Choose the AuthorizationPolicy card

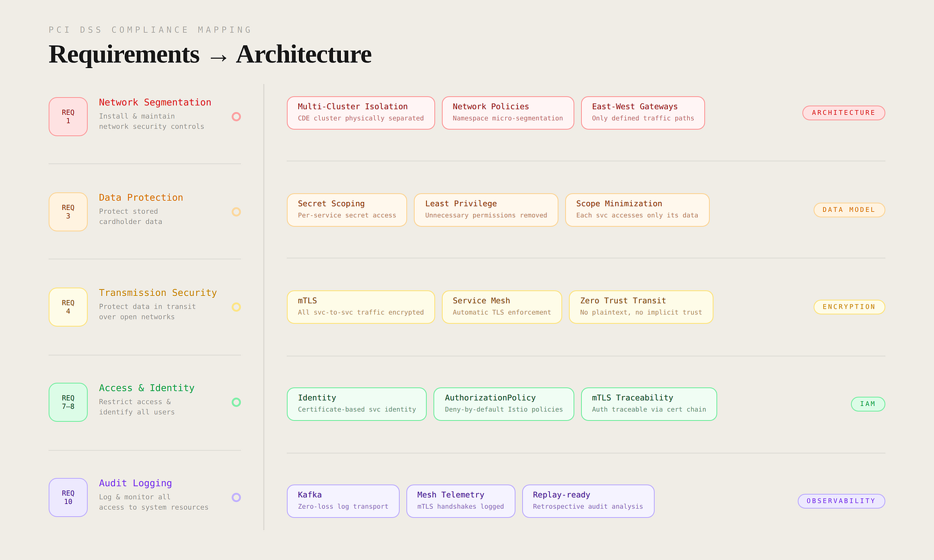pyautogui.click(x=504, y=404)
